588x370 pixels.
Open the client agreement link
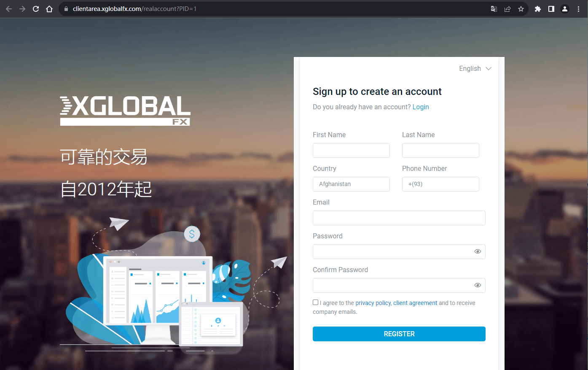click(x=415, y=303)
